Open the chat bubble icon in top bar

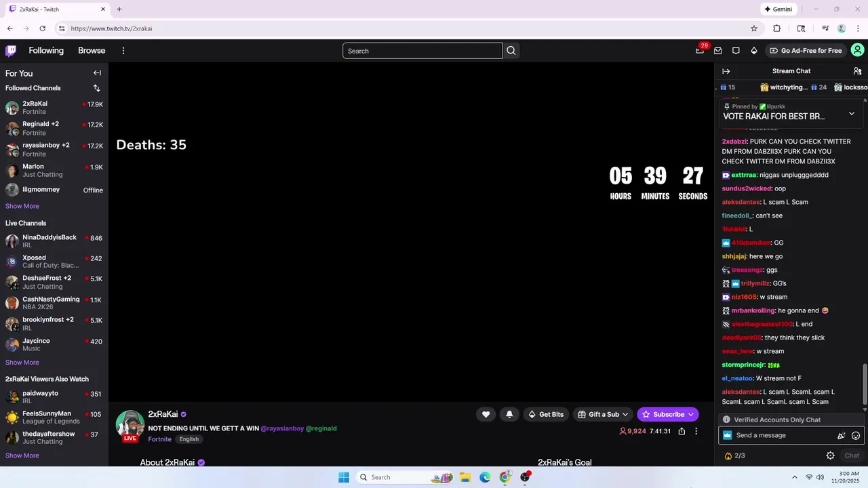pyautogui.click(x=736, y=51)
